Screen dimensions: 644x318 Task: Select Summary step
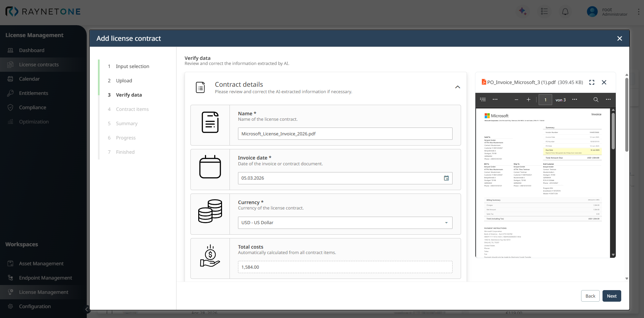click(x=126, y=123)
